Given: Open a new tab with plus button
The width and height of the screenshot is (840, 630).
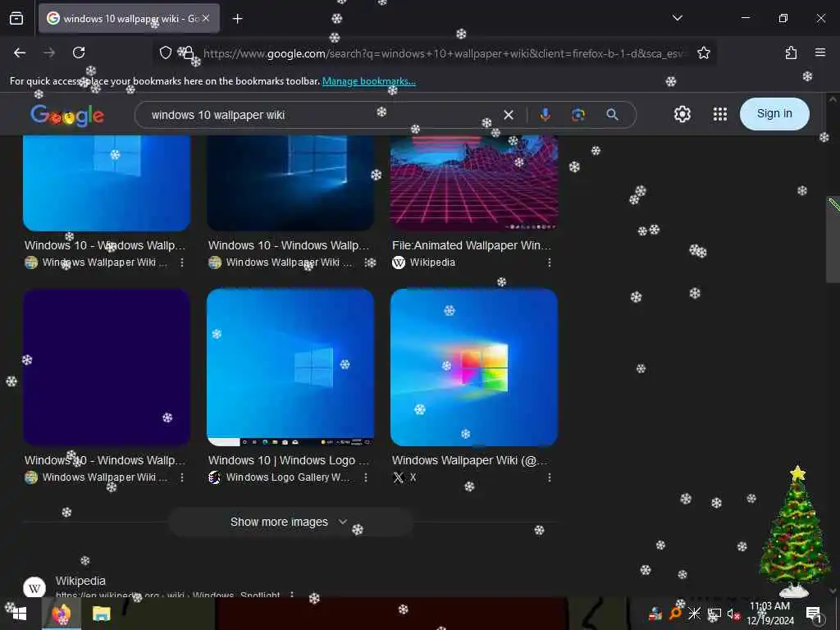Looking at the screenshot, I should point(237,19).
